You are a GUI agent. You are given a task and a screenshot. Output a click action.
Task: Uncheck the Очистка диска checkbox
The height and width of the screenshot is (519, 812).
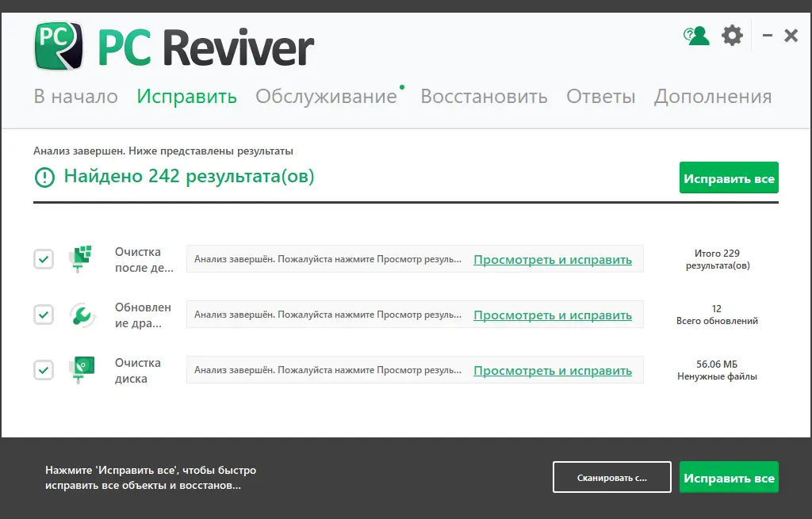pos(44,370)
